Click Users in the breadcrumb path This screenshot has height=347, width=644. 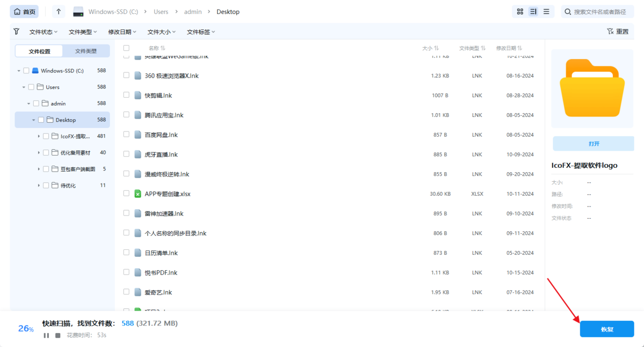(x=161, y=12)
